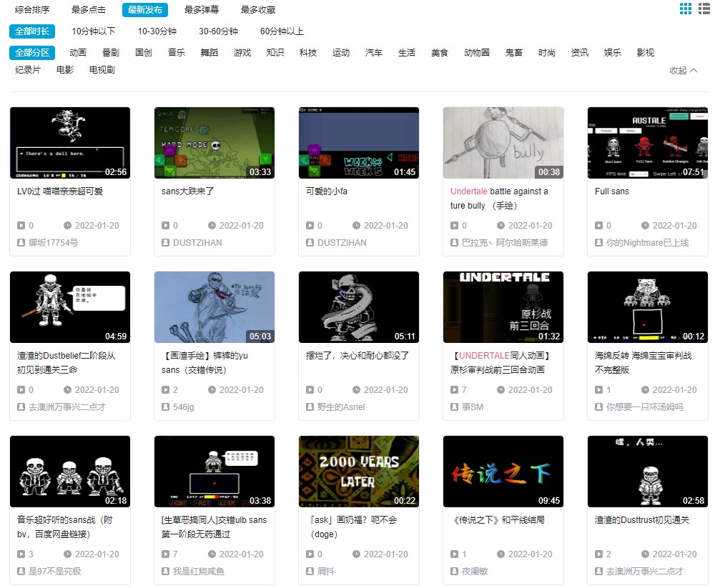
Task: Open uploader 御坂17754号 profile
Action: (53, 242)
